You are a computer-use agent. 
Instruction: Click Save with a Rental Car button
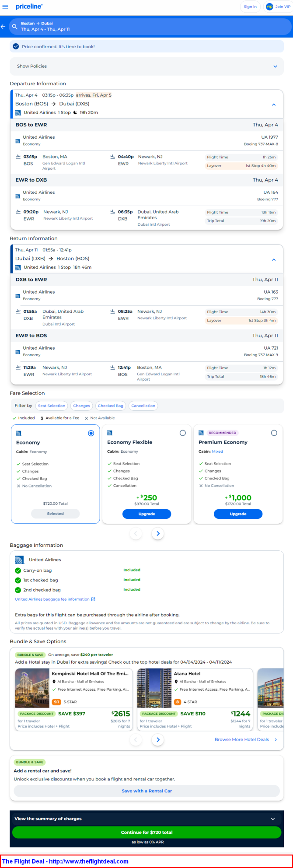click(146, 791)
